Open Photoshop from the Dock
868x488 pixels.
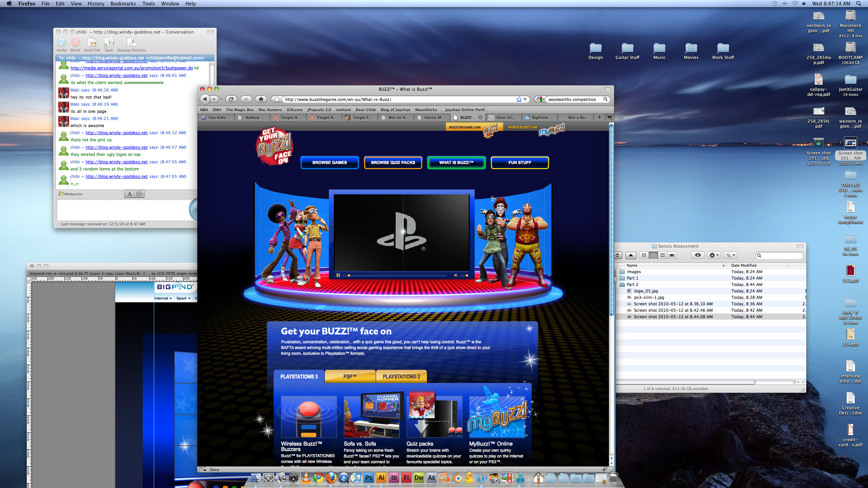pos(369,478)
